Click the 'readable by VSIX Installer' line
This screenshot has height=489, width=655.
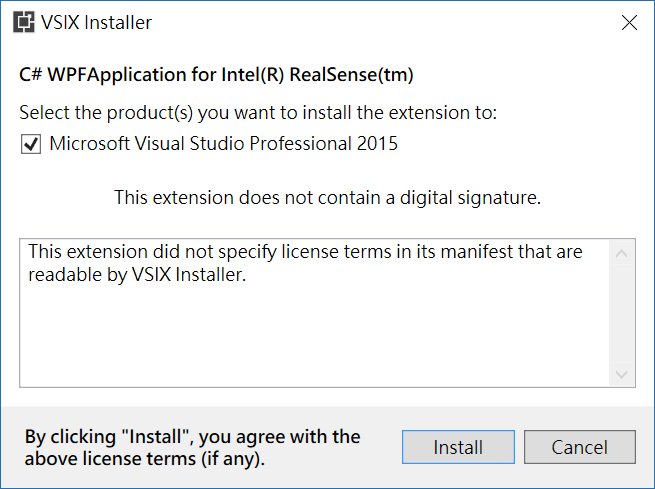[136, 274]
